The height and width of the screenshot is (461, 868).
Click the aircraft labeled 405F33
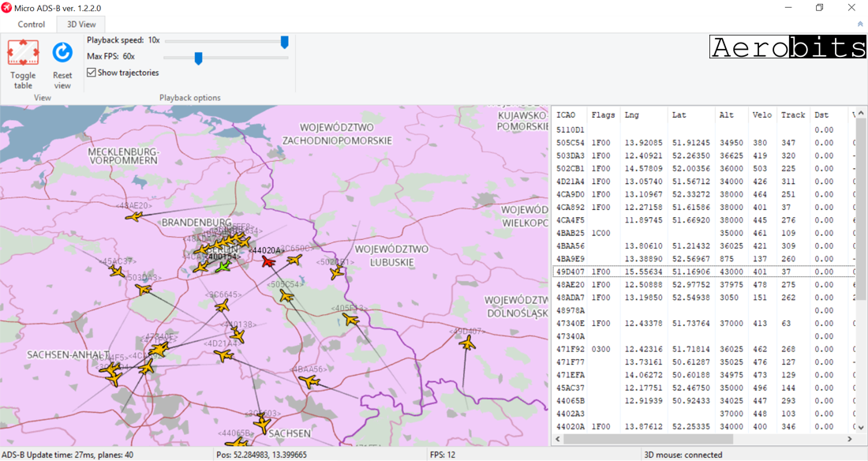(x=350, y=320)
